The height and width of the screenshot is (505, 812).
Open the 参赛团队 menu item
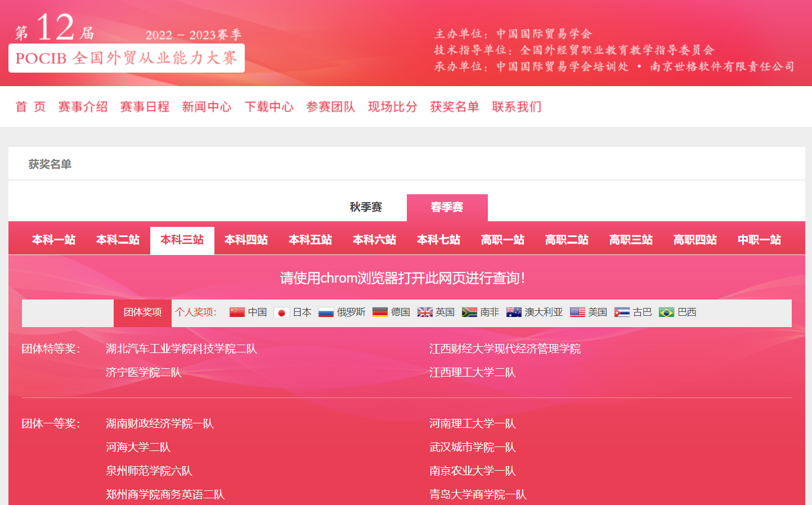[330, 106]
